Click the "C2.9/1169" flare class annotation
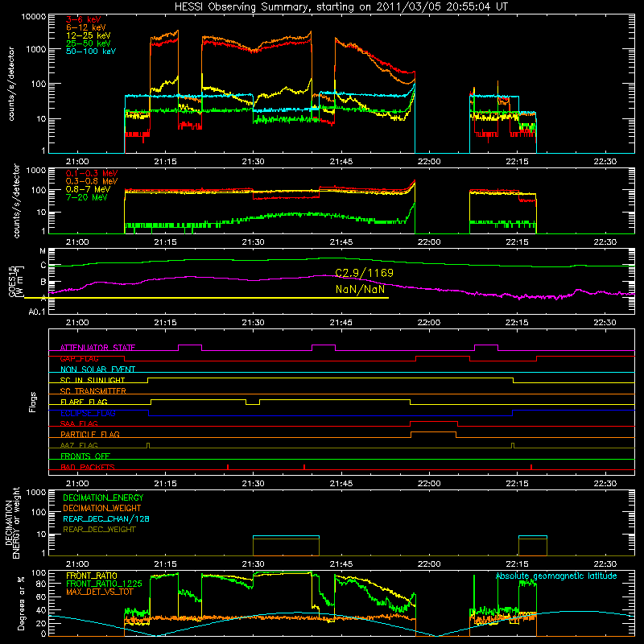 (x=365, y=273)
